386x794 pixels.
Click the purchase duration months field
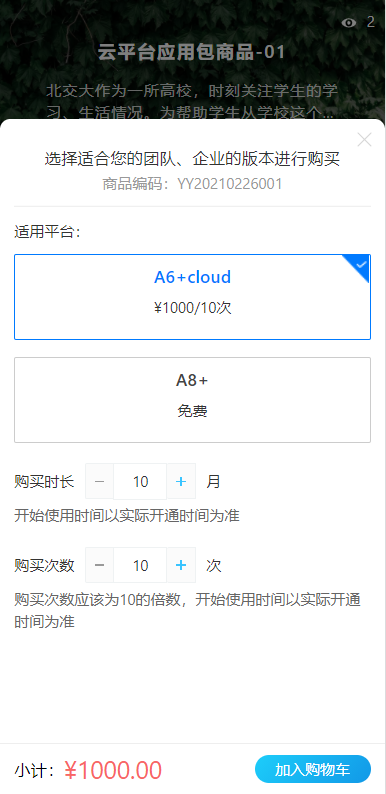pyautogui.click(x=140, y=482)
